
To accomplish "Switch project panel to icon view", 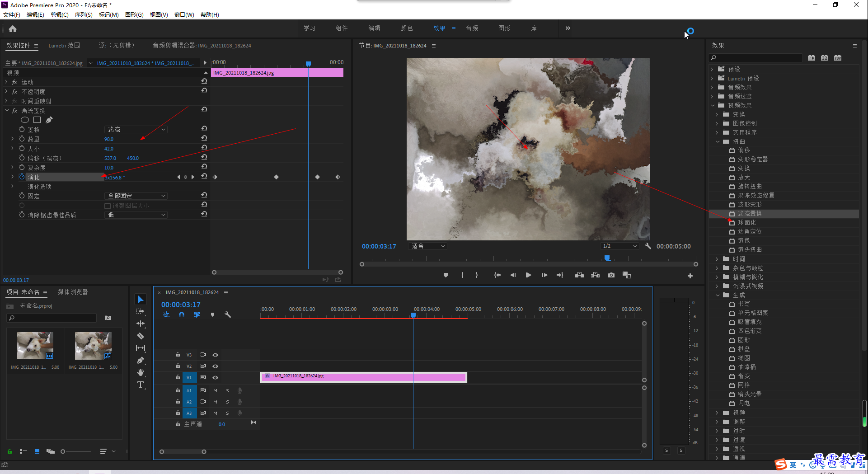I will coord(37,451).
